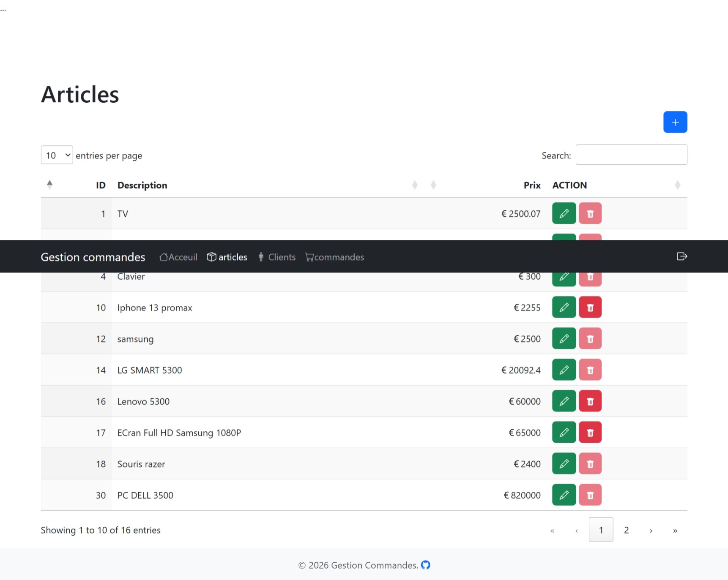Click edit pencil for Lenovo 5300
This screenshot has height=580, width=728.
point(564,401)
